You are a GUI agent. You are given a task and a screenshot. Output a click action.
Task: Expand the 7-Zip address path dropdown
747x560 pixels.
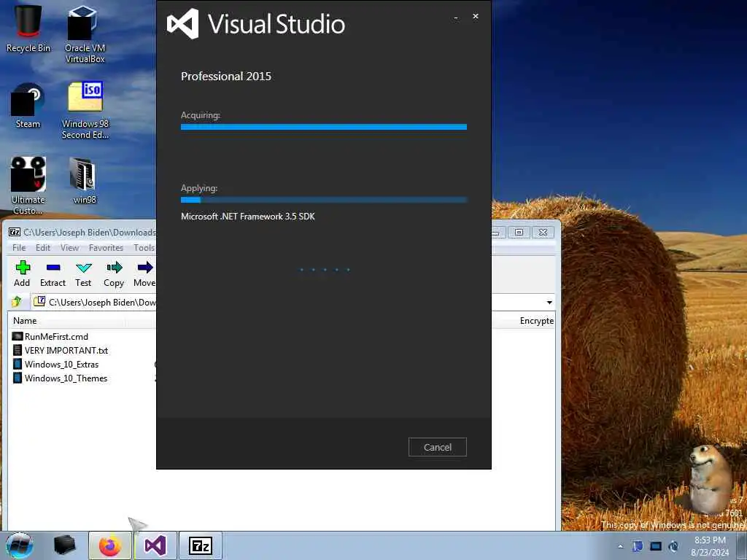pos(549,303)
